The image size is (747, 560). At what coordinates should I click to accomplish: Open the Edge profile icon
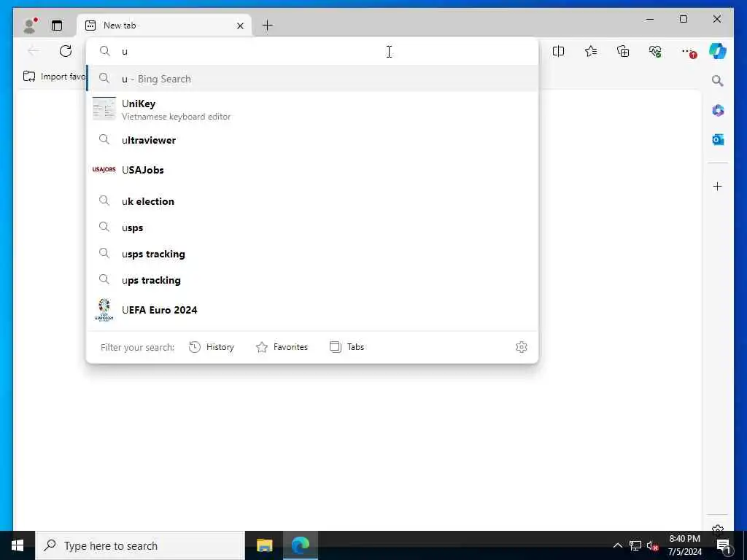tap(30, 26)
